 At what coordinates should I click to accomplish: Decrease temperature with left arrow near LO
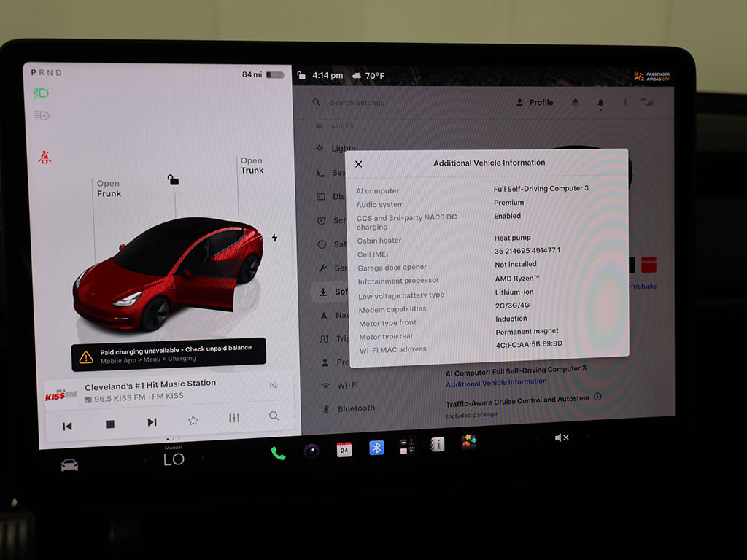[146, 460]
